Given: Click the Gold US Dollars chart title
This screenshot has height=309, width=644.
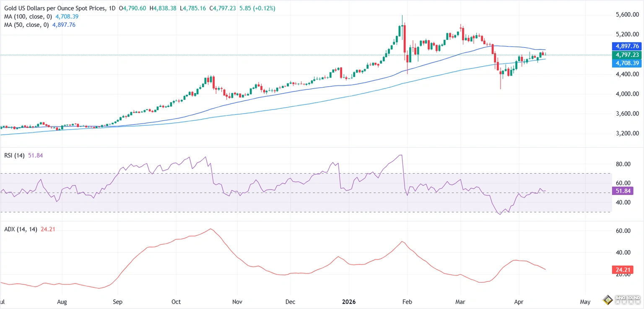Looking at the screenshot, I should 52,8.
